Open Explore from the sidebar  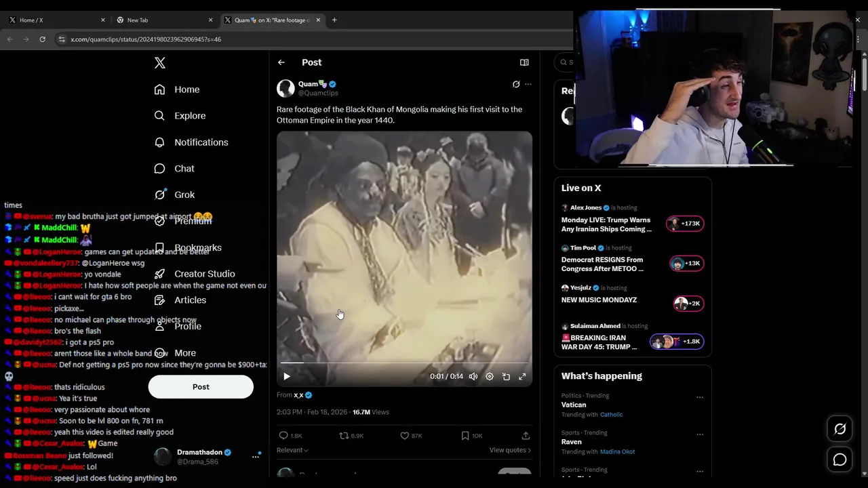click(180, 116)
